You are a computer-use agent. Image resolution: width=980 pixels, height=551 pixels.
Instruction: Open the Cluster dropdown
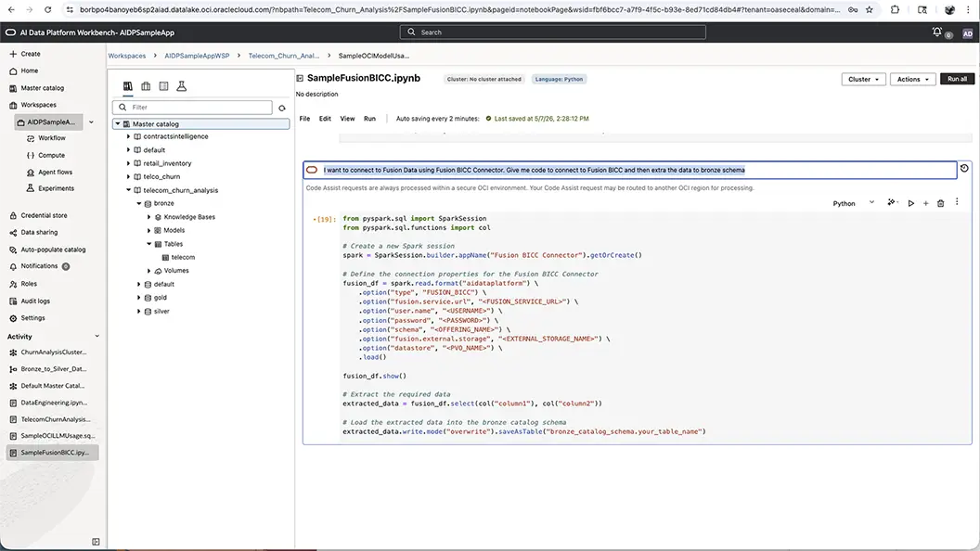click(x=863, y=80)
